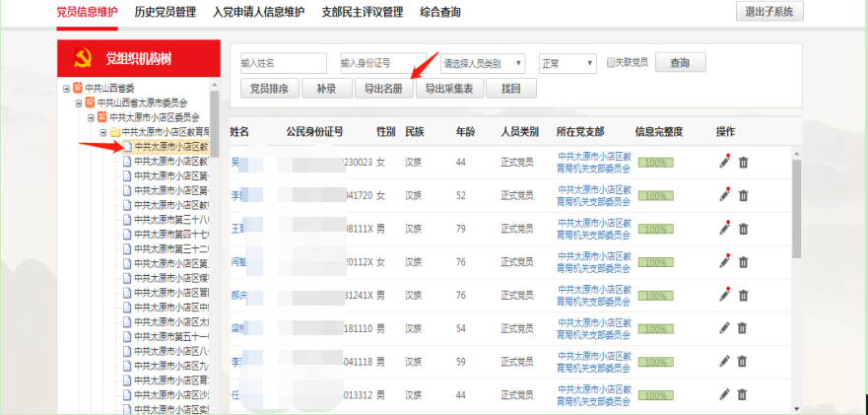Delete the 44-year-old member row via trash icon

coord(744,163)
